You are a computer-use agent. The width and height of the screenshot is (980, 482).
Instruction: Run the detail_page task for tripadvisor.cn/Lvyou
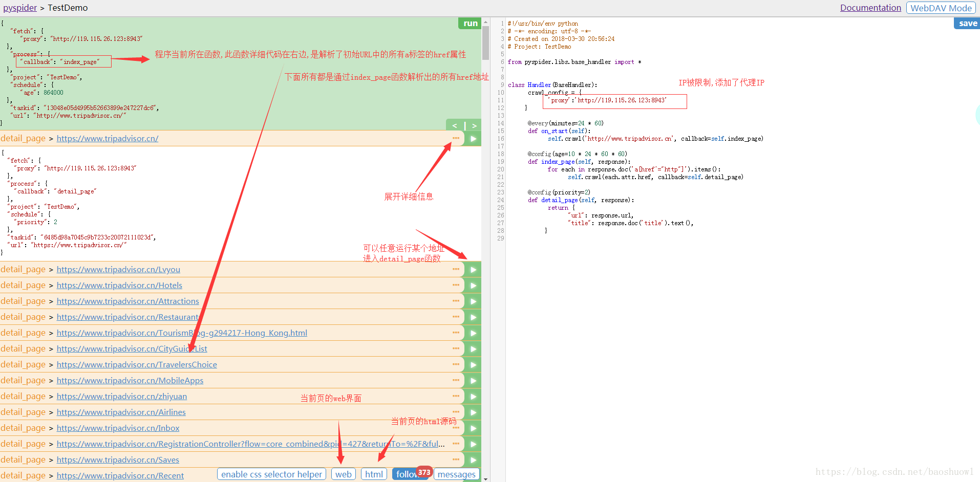tap(473, 269)
